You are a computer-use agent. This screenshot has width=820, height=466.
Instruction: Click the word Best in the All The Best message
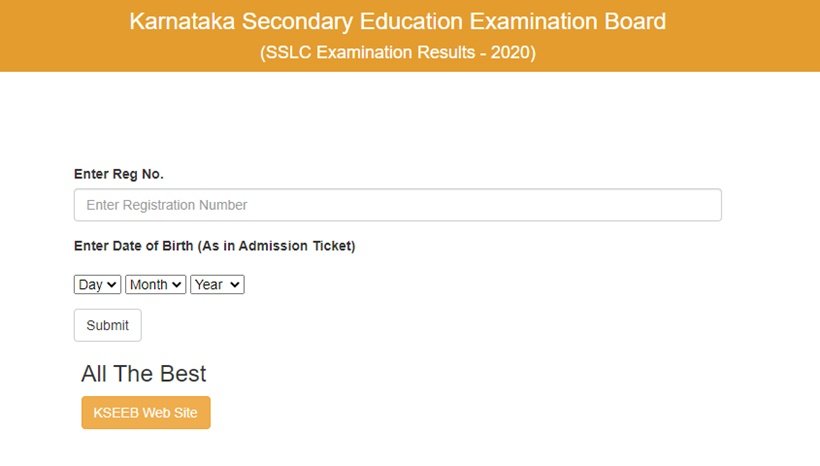pos(183,374)
